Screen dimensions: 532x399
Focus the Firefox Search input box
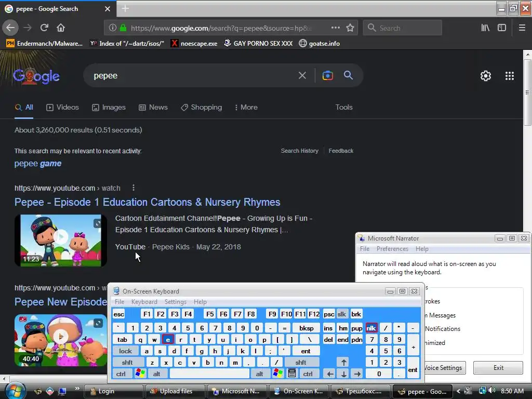tap(403, 28)
